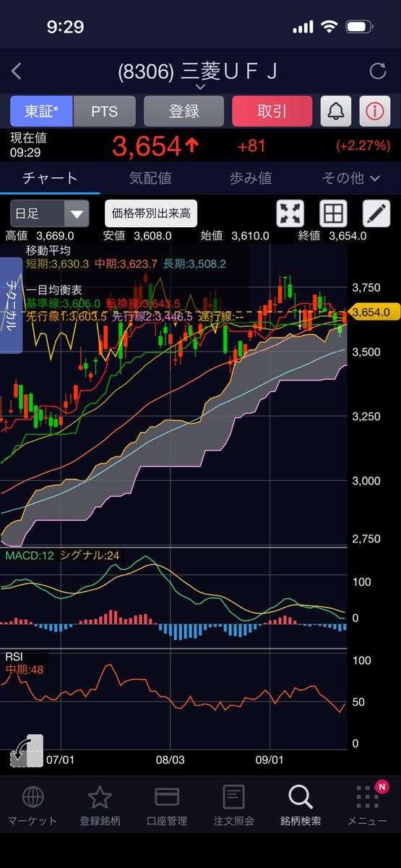
Task: Switch to the 歩み値 tab
Action: coord(250,177)
